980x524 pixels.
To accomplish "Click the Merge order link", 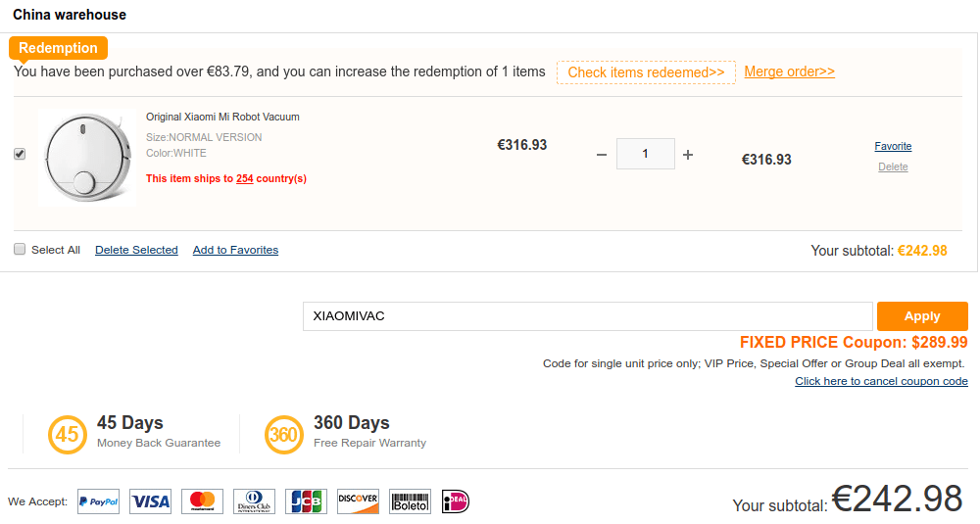I will tap(789, 71).
